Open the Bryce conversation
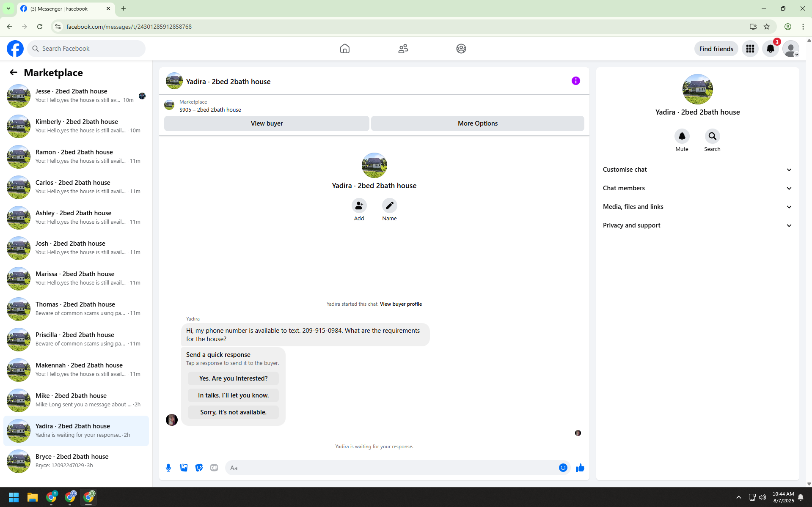 tap(76, 461)
